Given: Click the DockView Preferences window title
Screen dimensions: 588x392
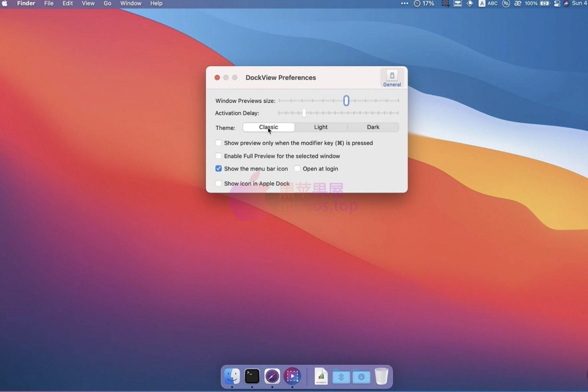Looking at the screenshot, I should 281,77.
